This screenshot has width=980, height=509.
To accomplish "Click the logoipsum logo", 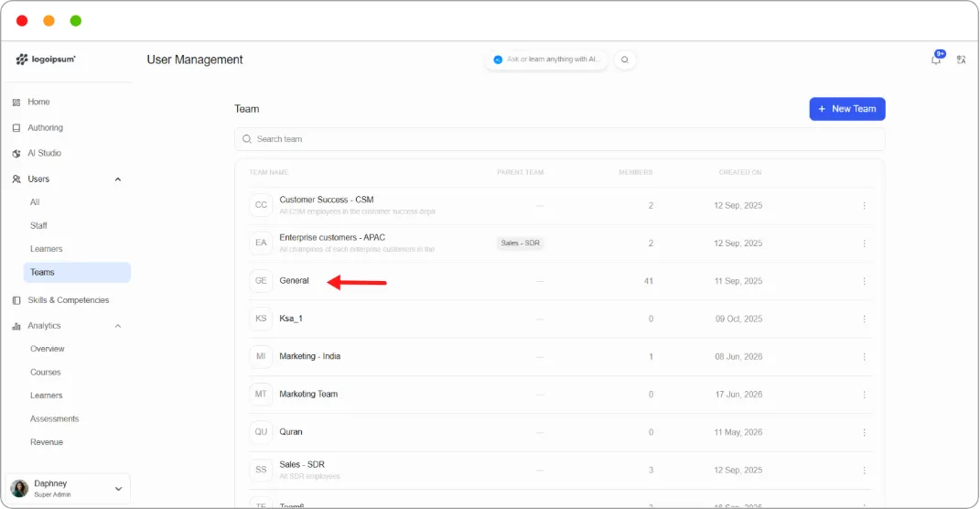I will click(46, 60).
